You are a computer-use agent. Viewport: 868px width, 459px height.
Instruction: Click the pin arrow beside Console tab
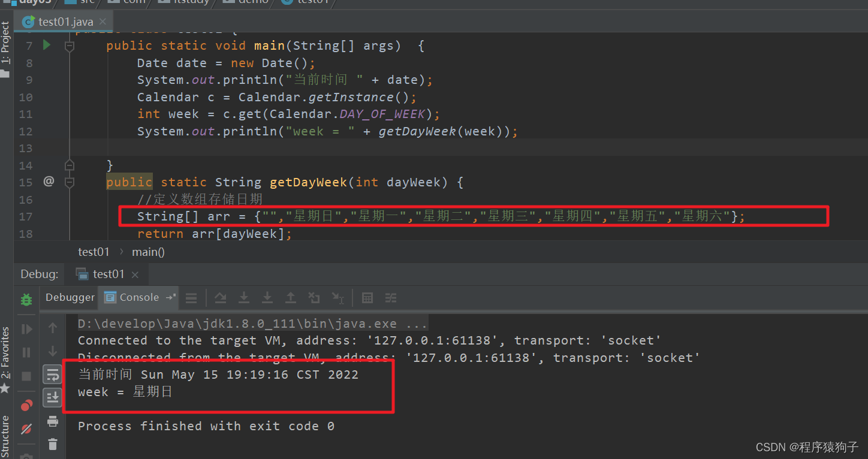(171, 297)
